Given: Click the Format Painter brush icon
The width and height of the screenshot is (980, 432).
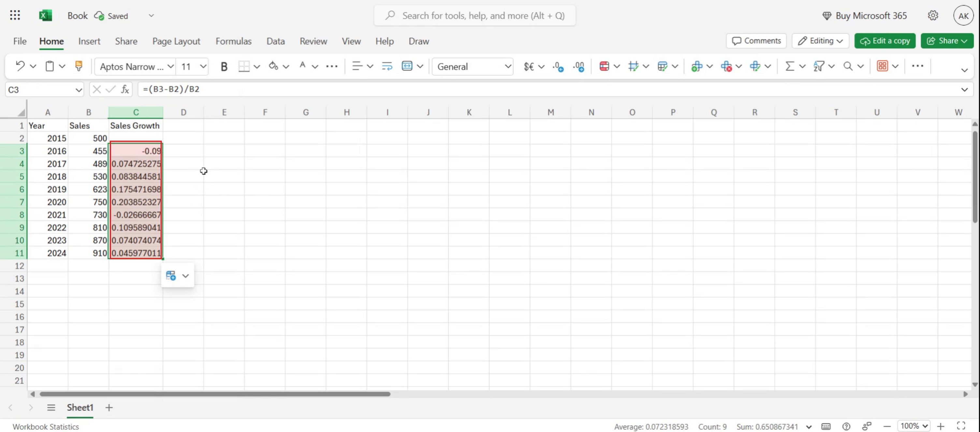Looking at the screenshot, I should 79,66.
